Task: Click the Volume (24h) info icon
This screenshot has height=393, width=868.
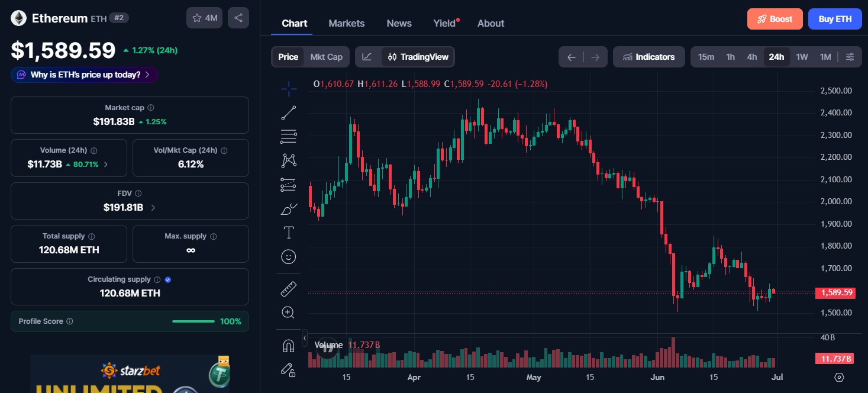Action: tap(94, 150)
